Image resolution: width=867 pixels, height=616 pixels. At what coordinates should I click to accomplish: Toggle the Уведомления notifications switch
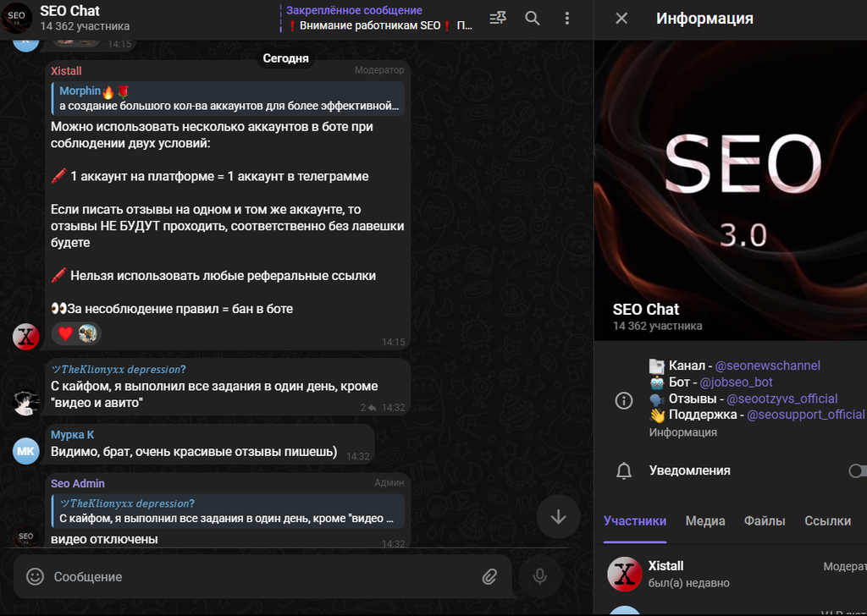pos(859,470)
